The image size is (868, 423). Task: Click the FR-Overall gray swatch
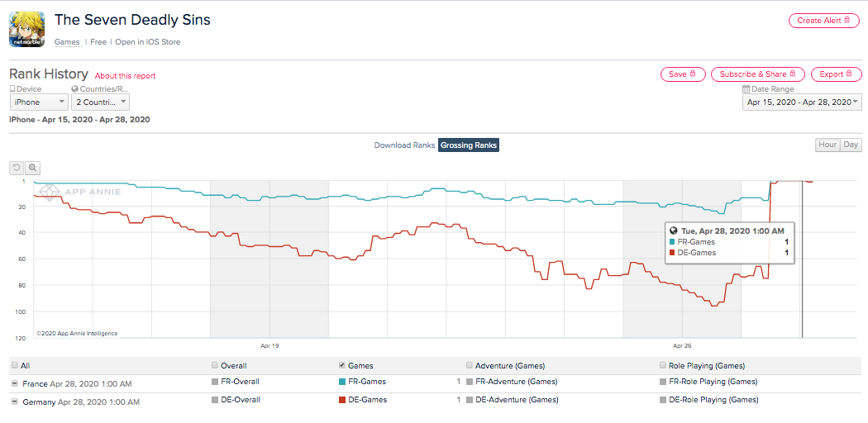pos(215,382)
